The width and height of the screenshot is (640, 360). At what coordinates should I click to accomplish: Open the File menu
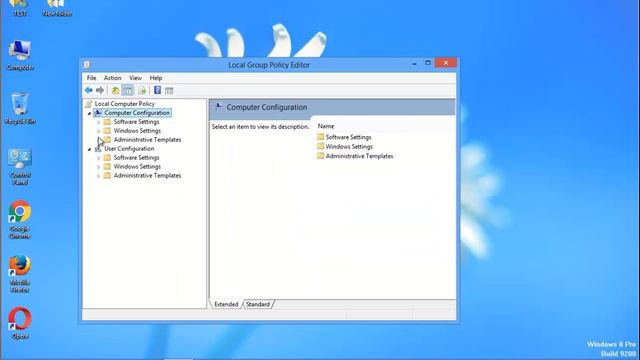(x=91, y=78)
